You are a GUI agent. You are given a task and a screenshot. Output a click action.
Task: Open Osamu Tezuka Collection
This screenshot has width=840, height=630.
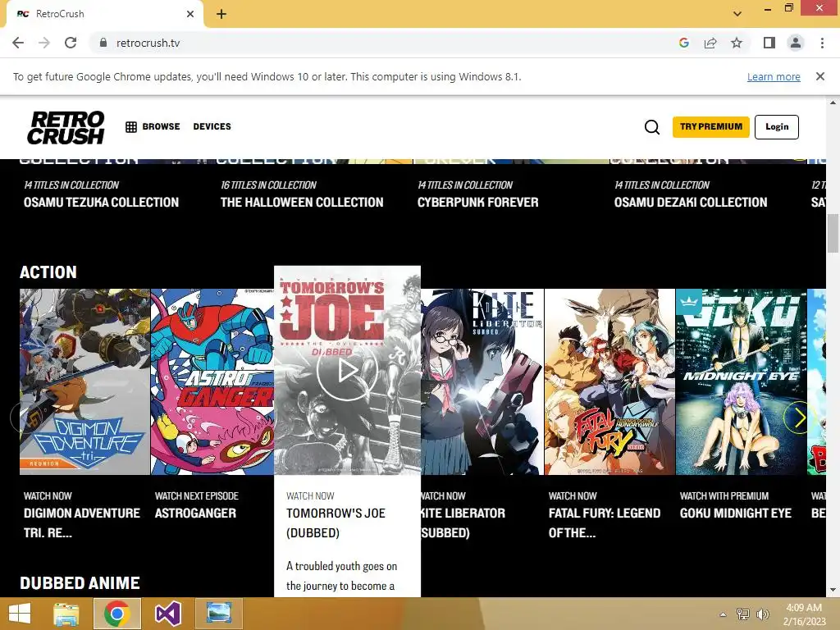(x=101, y=203)
